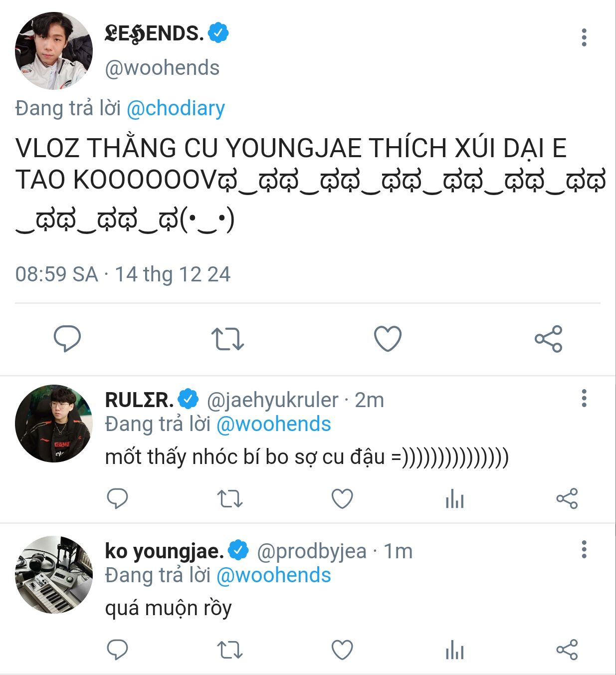Open the @chodiary mention link
The height and width of the screenshot is (675, 616).
coord(176,108)
